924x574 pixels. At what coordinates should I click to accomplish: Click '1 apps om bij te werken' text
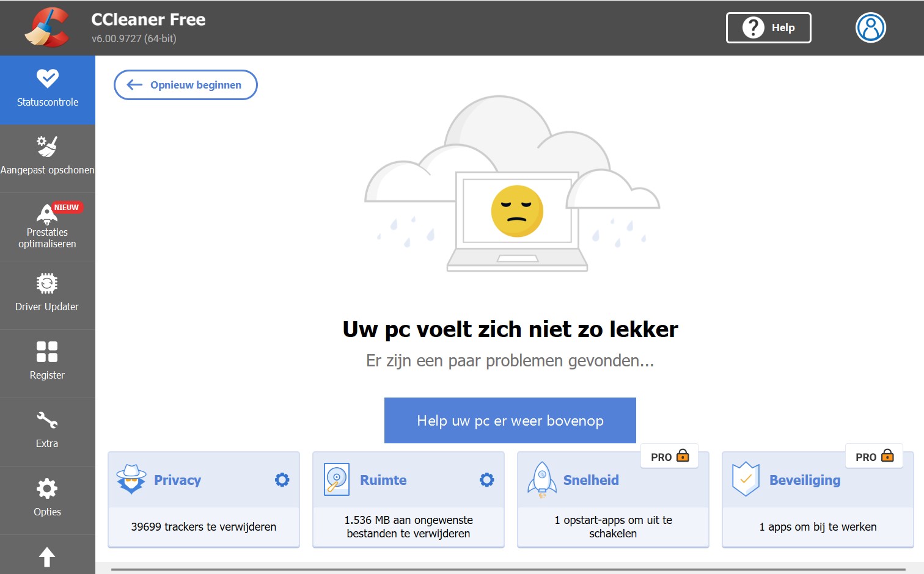[x=818, y=526]
